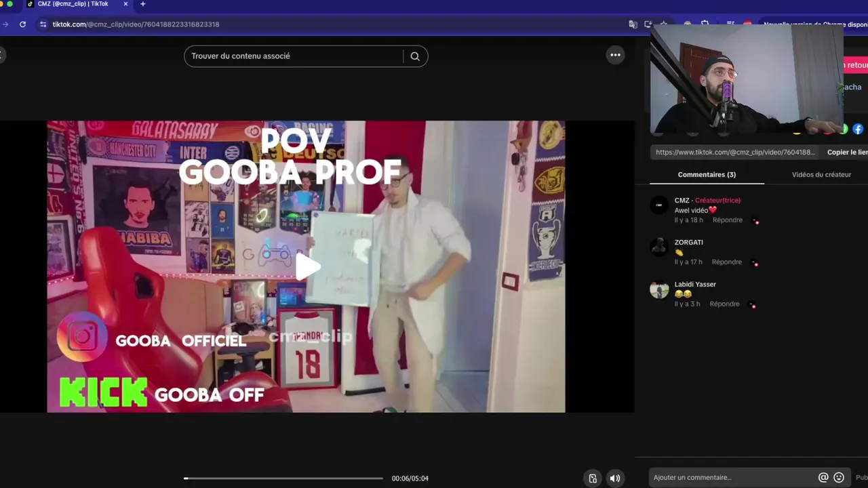Image resolution: width=868 pixels, height=488 pixels.
Task: Click the search magnifier icon
Action: coord(415,56)
